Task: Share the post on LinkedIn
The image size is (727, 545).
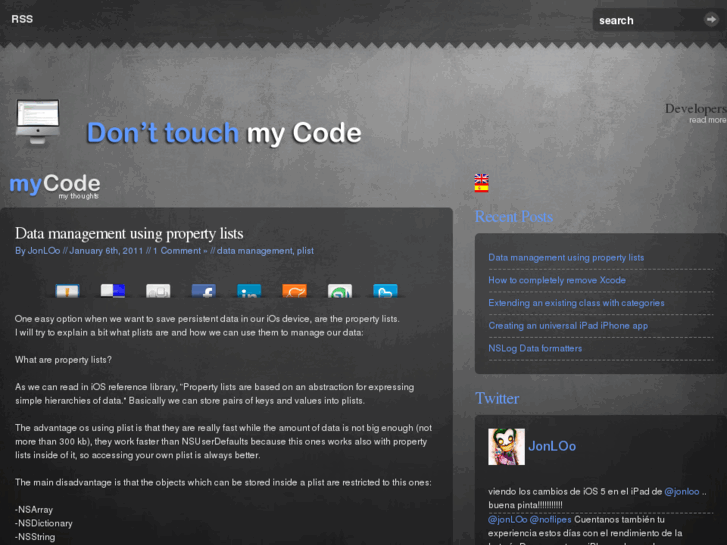Action: (x=249, y=291)
